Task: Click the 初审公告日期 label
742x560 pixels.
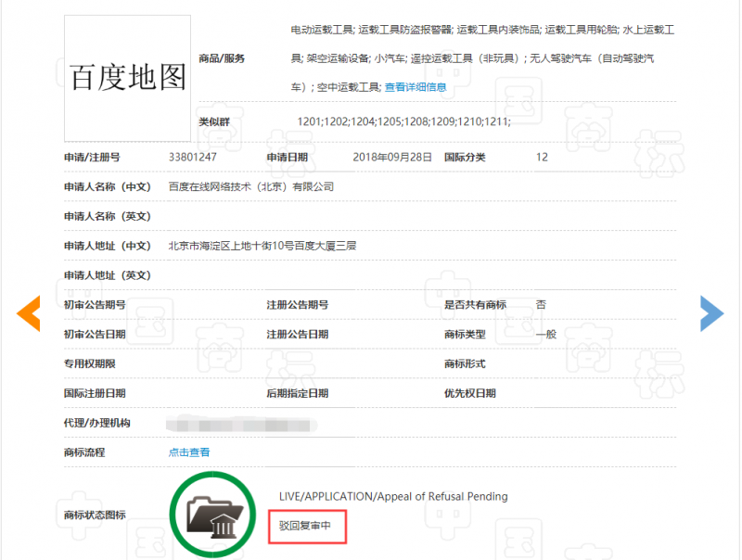Action: click(x=95, y=335)
